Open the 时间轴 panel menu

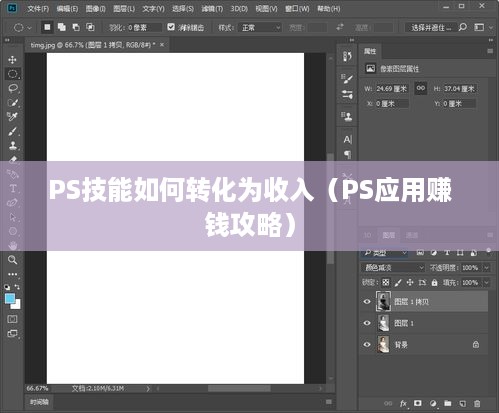[329, 402]
